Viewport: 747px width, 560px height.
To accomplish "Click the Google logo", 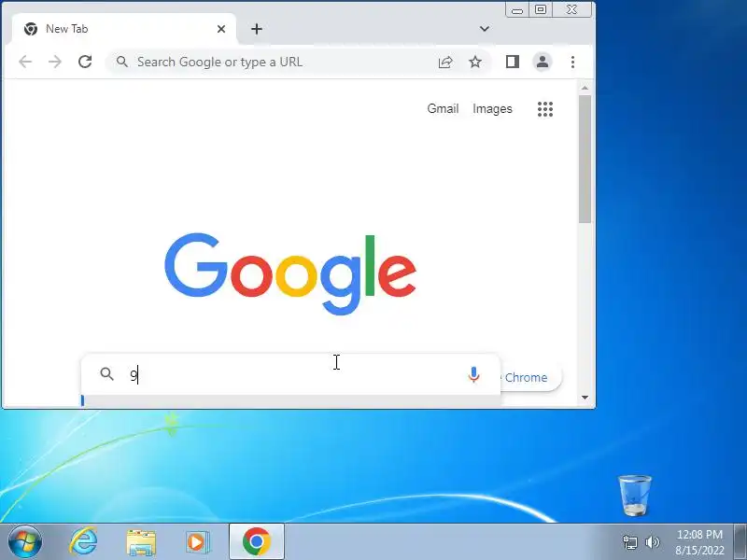I will coord(290,274).
